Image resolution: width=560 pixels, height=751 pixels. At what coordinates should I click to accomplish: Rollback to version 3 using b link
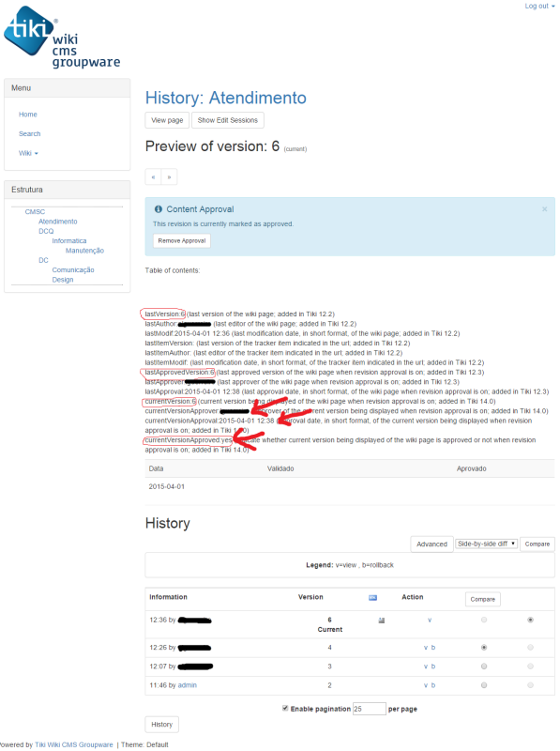point(433,667)
